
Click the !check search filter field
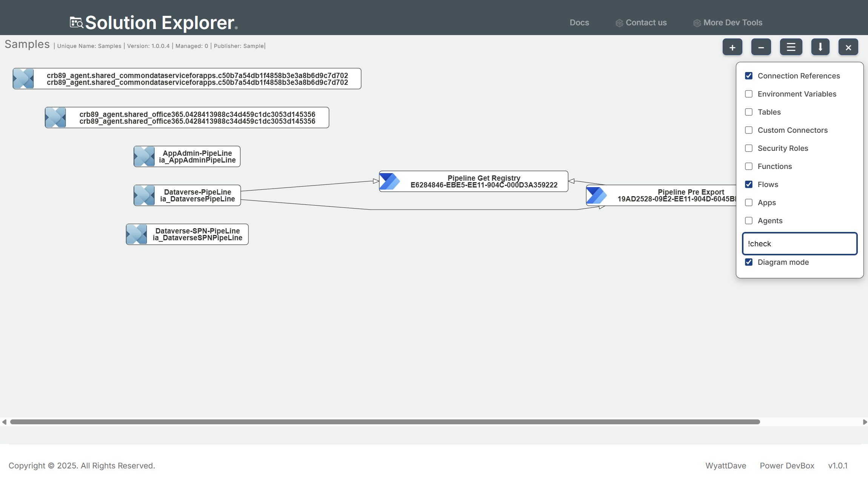[x=799, y=244]
